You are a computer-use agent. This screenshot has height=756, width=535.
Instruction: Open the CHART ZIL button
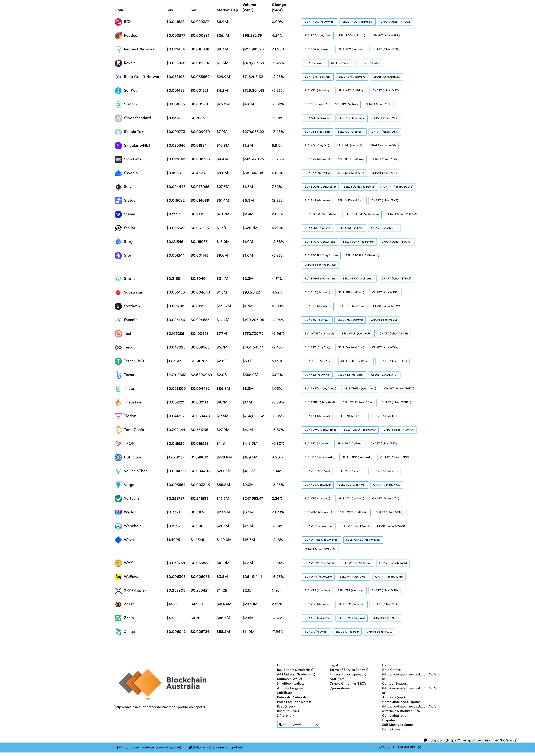(x=379, y=632)
